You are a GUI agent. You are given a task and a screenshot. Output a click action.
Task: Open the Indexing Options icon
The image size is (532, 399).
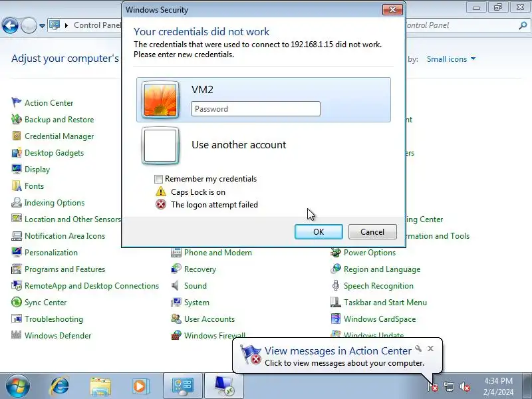pyautogui.click(x=16, y=202)
